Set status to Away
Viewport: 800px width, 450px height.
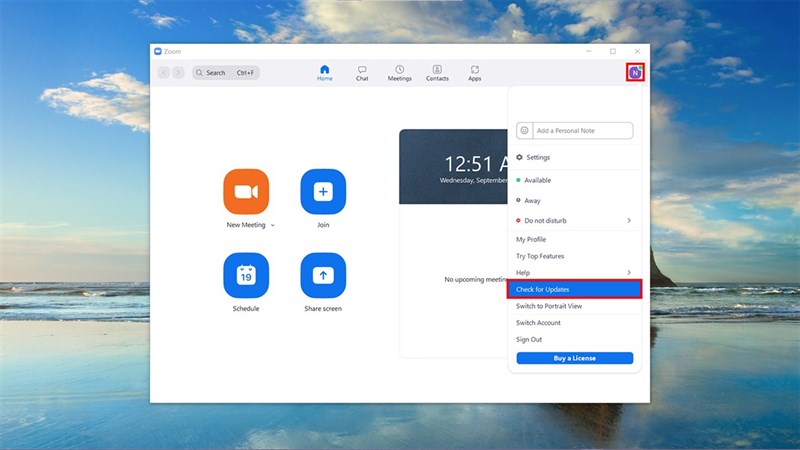tap(532, 200)
